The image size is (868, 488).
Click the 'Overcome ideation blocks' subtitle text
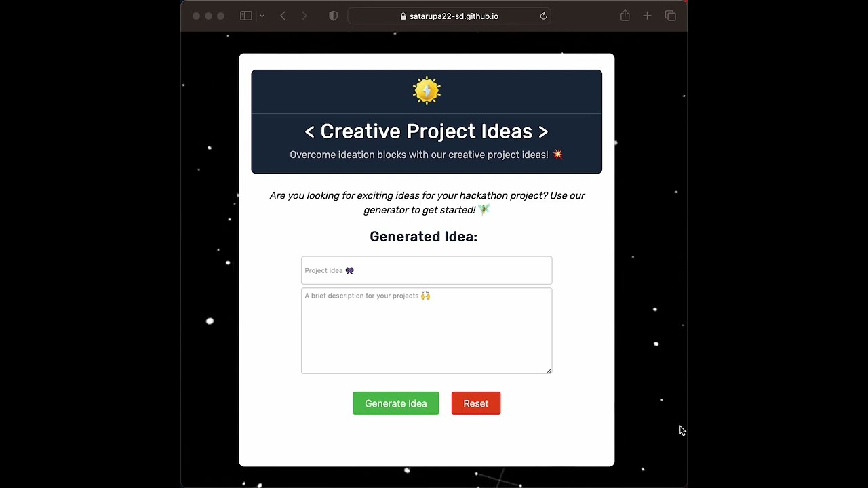tap(427, 155)
